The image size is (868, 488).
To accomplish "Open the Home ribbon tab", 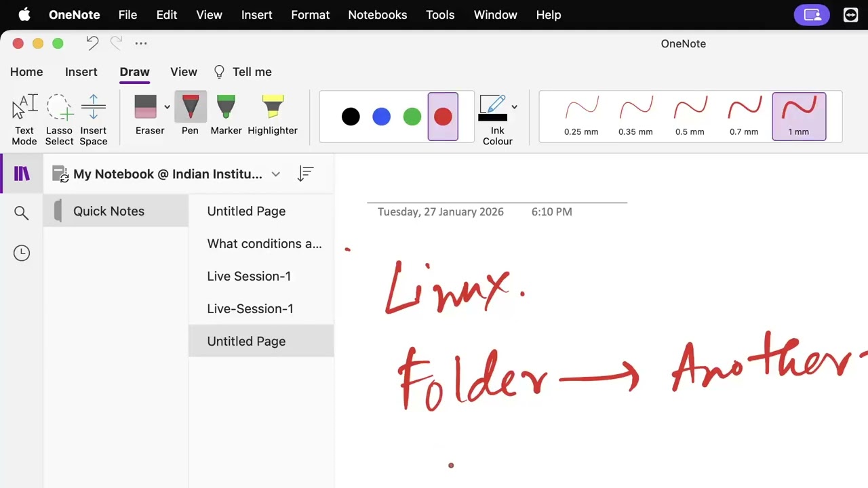I will (26, 72).
